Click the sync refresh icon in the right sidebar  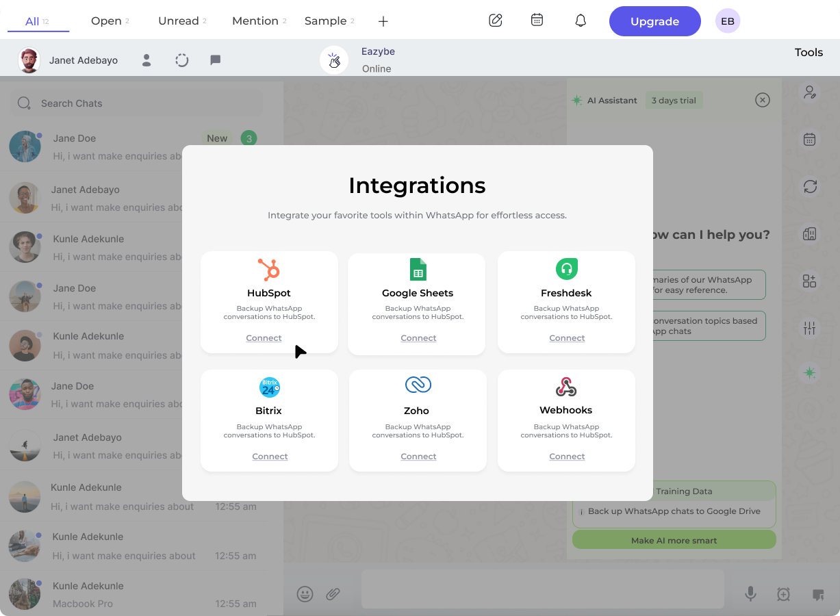tap(810, 186)
